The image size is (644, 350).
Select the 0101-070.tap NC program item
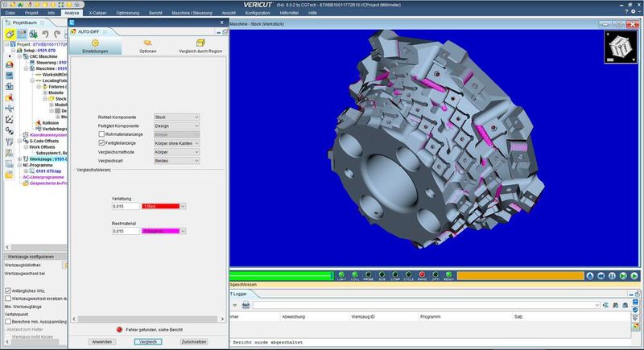pyautogui.click(x=48, y=171)
